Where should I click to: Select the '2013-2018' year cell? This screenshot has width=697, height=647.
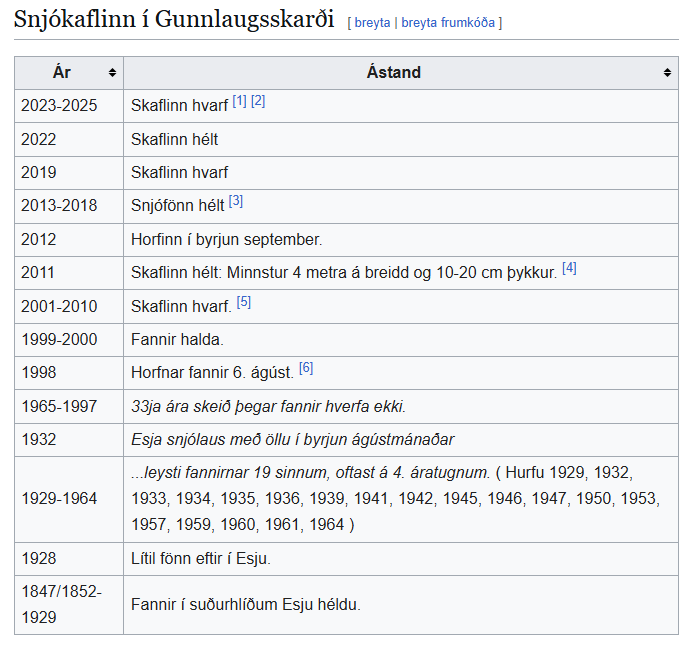(69, 206)
